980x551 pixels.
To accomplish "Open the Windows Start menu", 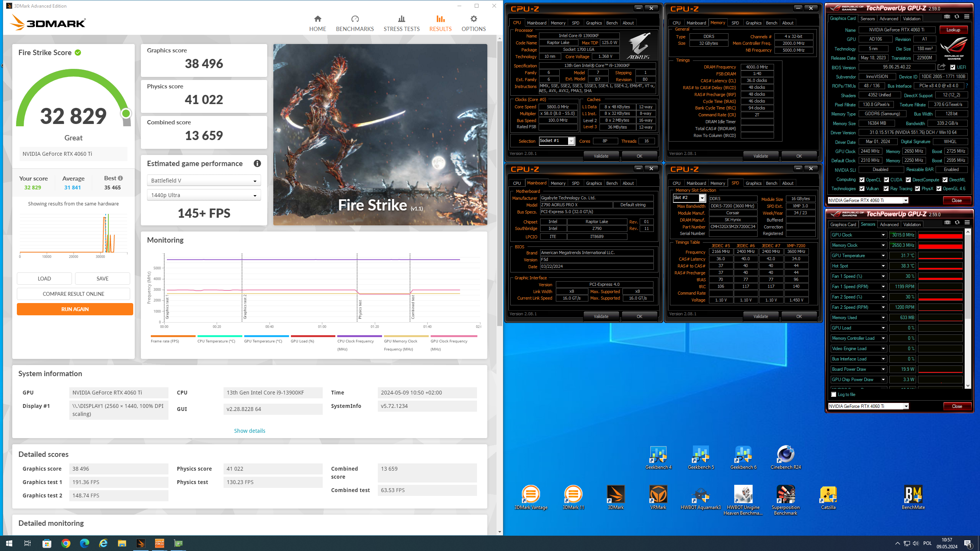I will (x=9, y=543).
